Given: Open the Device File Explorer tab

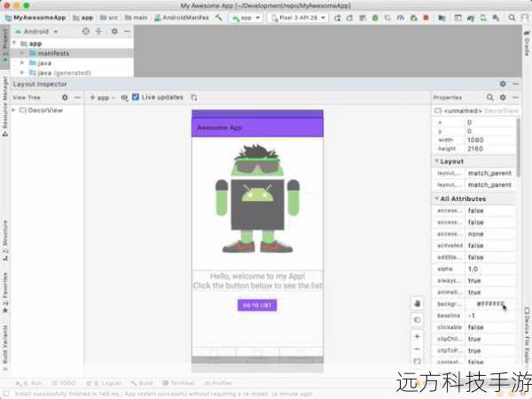Looking at the screenshot, I should [527, 335].
